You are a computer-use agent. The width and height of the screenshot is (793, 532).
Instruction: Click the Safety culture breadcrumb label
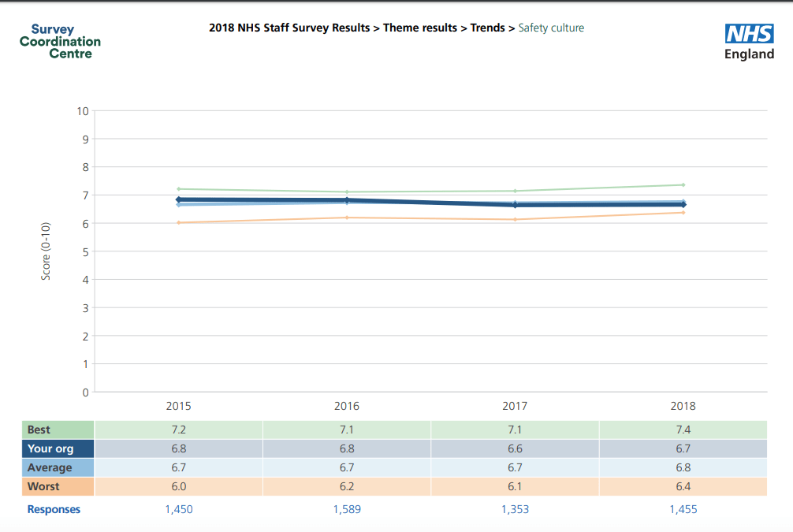coord(551,28)
